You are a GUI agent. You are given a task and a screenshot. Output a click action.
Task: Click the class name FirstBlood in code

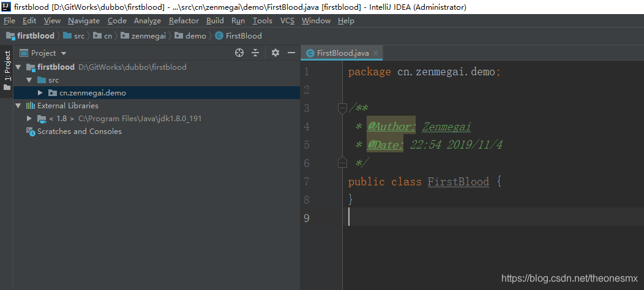[459, 182]
